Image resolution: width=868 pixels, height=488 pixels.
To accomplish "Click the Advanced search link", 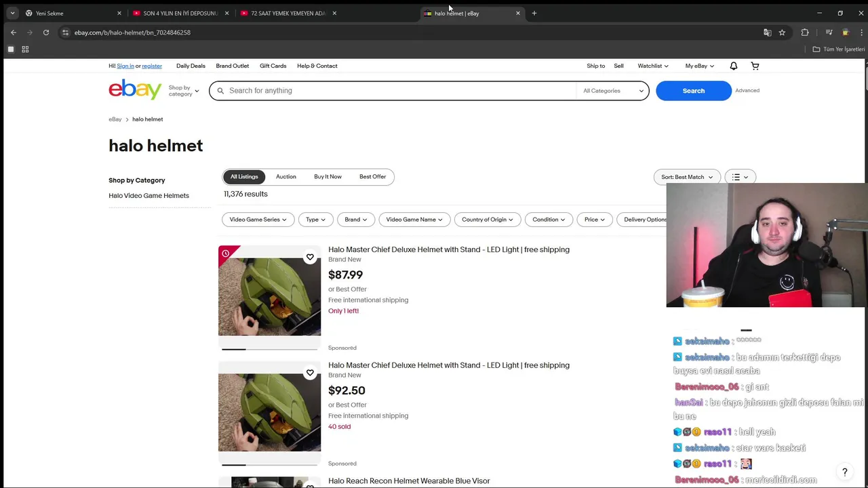I will point(747,90).
